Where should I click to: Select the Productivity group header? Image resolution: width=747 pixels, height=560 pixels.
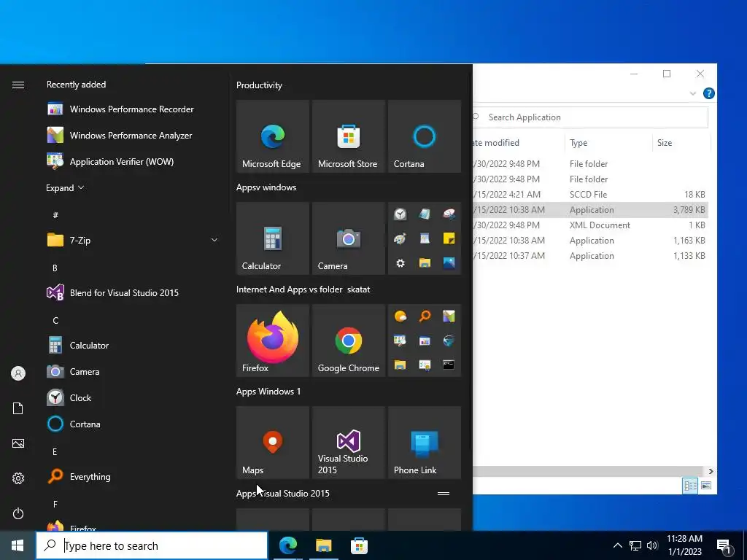point(259,85)
